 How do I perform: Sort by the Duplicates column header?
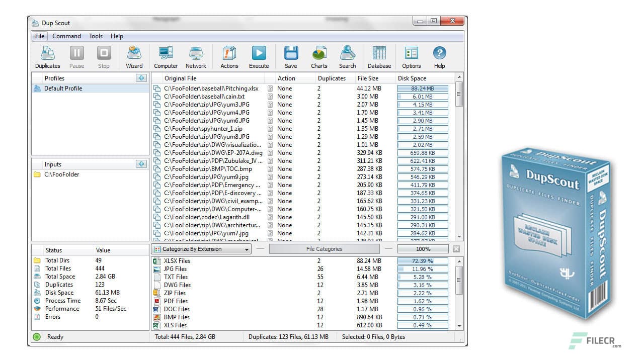tap(335, 78)
